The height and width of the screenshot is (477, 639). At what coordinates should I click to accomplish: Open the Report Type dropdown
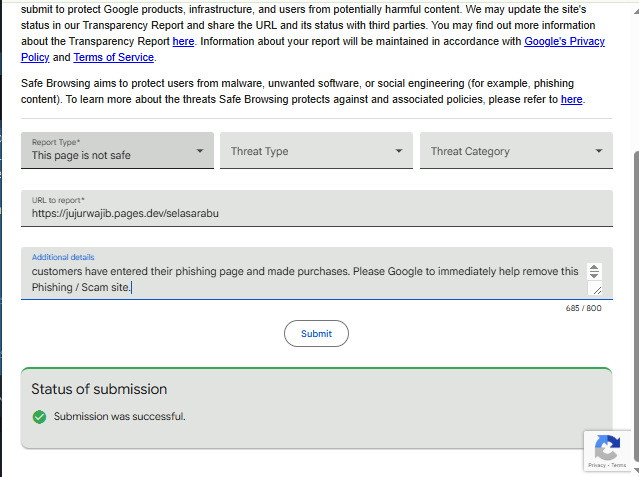coord(117,151)
